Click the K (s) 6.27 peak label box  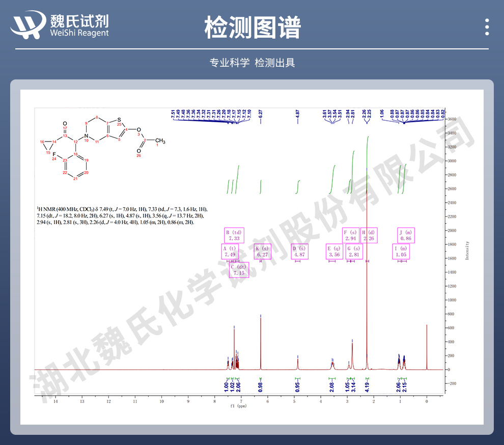click(x=262, y=252)
